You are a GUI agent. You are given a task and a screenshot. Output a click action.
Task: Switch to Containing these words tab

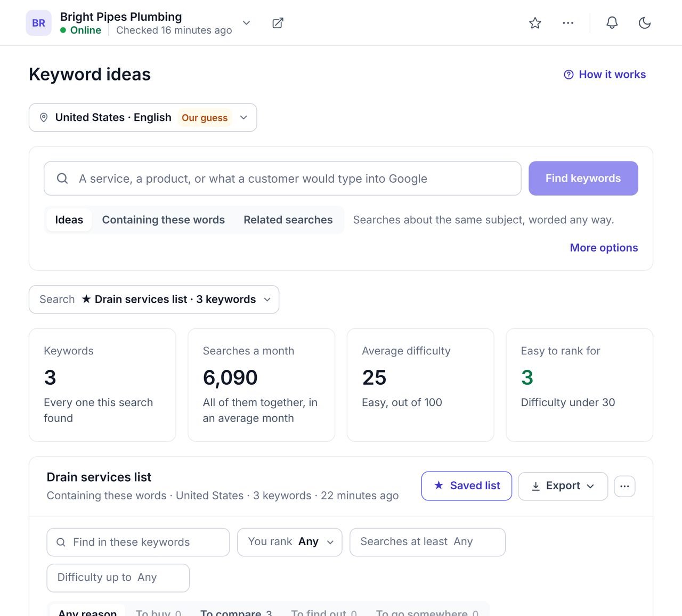click(x=163, y=220)
